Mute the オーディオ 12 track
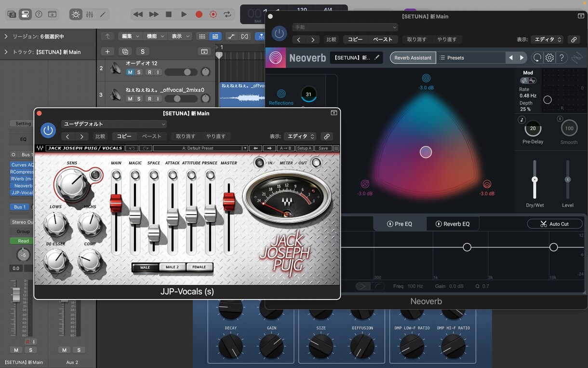Viewport: 588px width, 368px height. tap(130, 72)
